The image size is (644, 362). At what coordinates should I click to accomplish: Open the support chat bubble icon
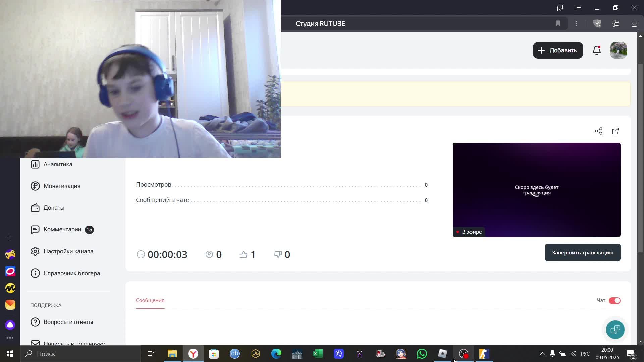click(615, 329)
